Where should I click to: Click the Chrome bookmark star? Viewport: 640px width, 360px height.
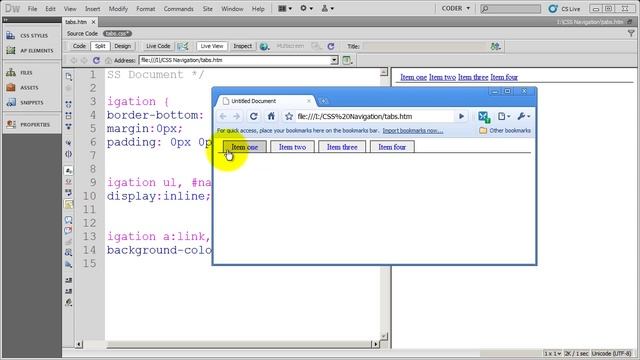(x=289, y=116)
